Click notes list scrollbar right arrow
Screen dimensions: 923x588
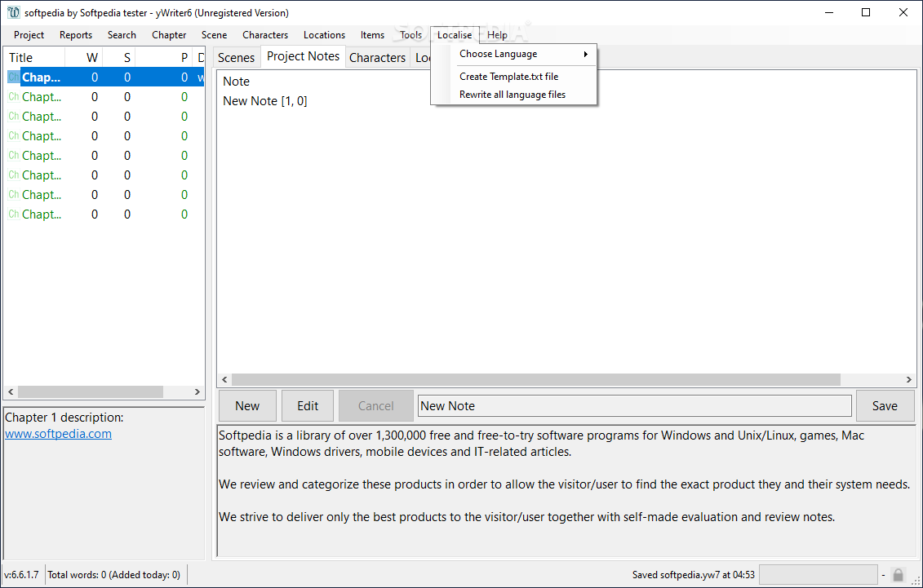pos(909,380)
